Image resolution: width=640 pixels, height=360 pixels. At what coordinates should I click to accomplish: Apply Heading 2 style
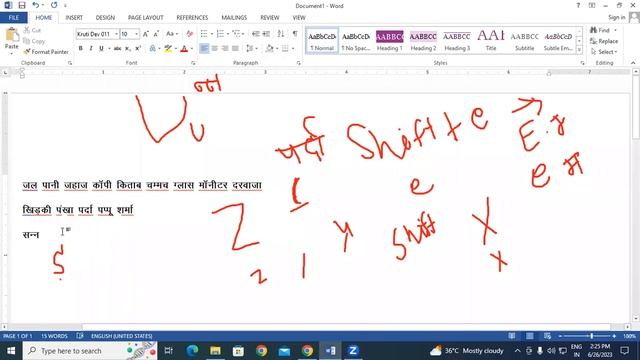coord(423,41)
